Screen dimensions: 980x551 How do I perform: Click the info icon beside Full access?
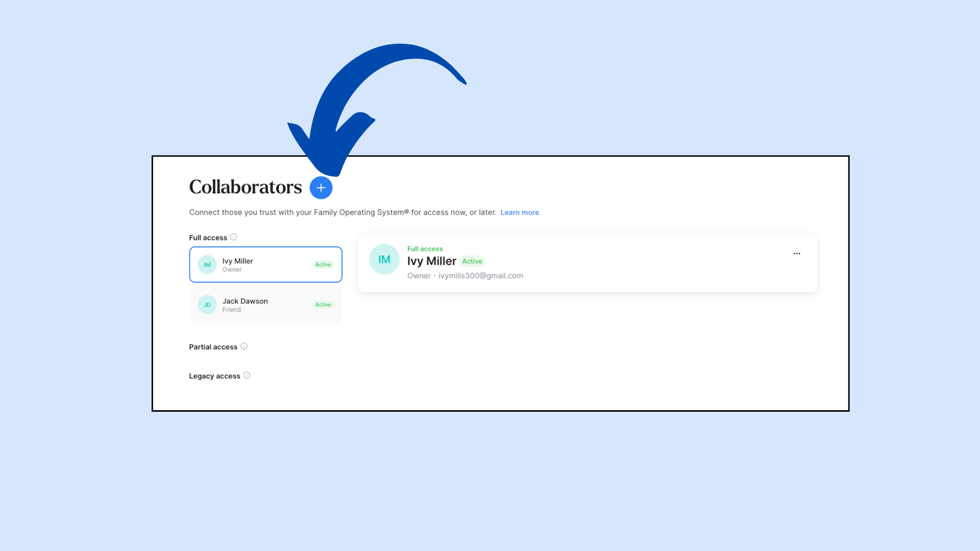pos(233,237)
